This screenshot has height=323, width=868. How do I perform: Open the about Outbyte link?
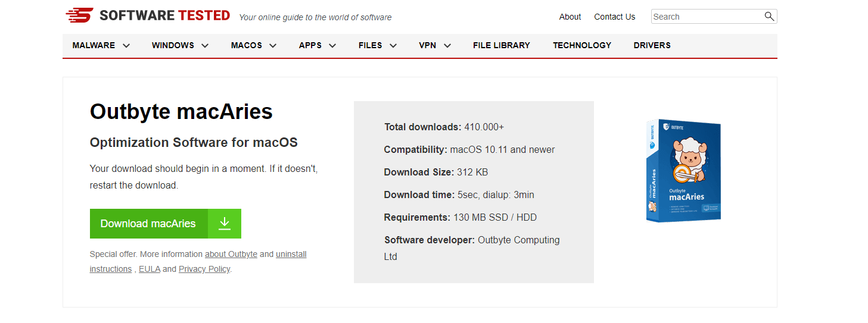[231, 254]
